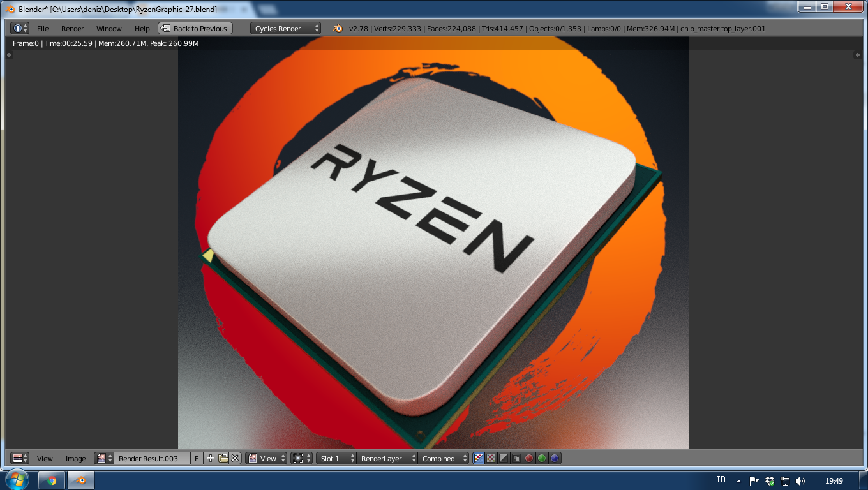Open the image editor View menu
Image resolution: width=868 pixels, height=490 pixels.
[x=45, y=459]
